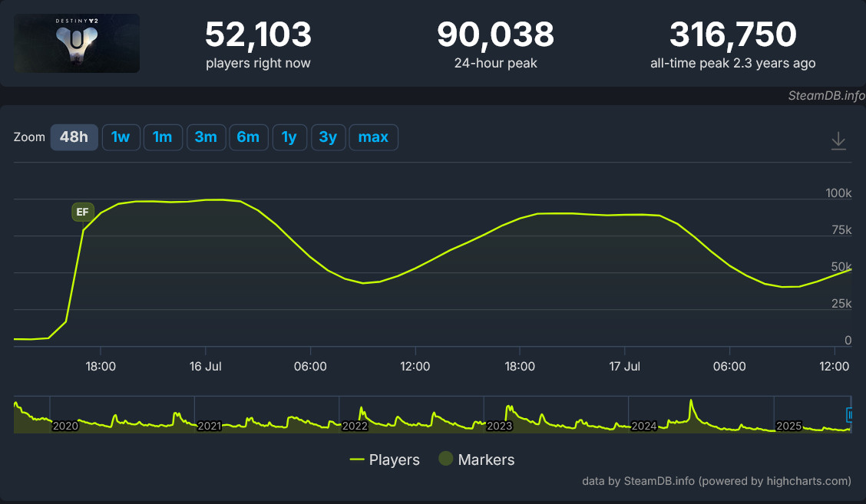Change zoom to 1y
Image resolution: width=866 pixels, height=504 pixels.
(x=289, y=137)
